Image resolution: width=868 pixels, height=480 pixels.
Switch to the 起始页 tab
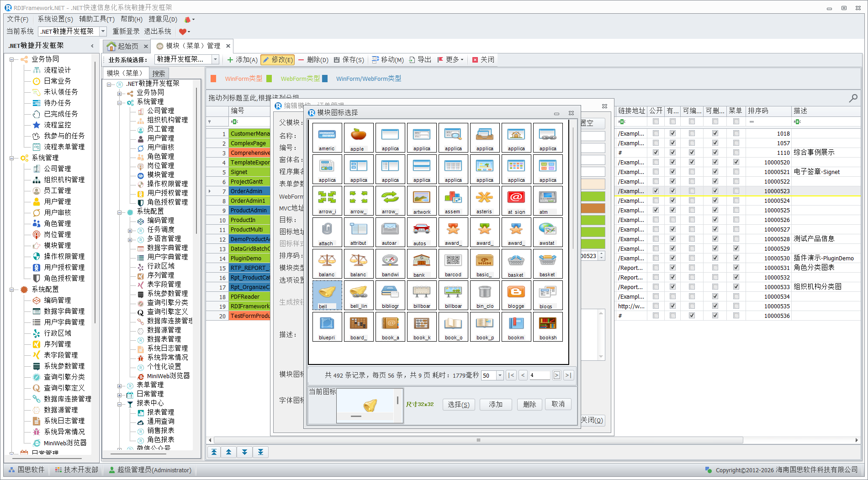(123, 46)
